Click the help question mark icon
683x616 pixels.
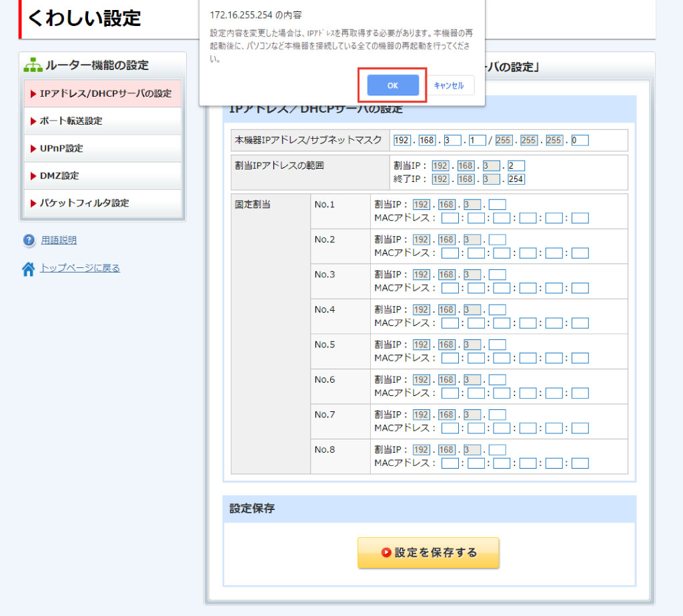pos(29,240)
